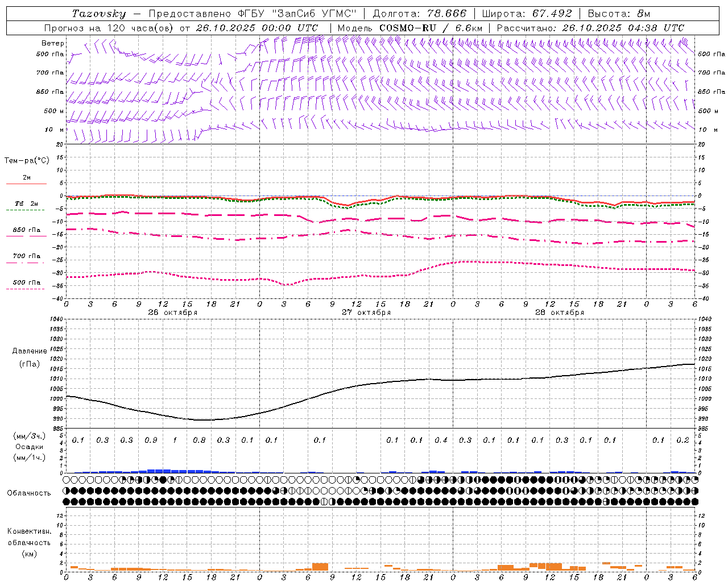728x582 pixels.
Task: Click the right 10 м wind level label
Action: (x=707, y=130)
